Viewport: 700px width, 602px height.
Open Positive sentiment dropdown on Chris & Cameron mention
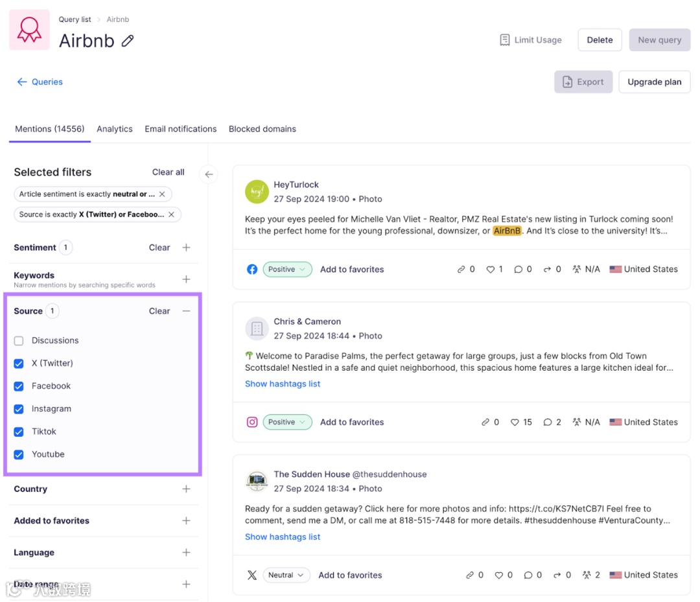(x=287, y=422)
